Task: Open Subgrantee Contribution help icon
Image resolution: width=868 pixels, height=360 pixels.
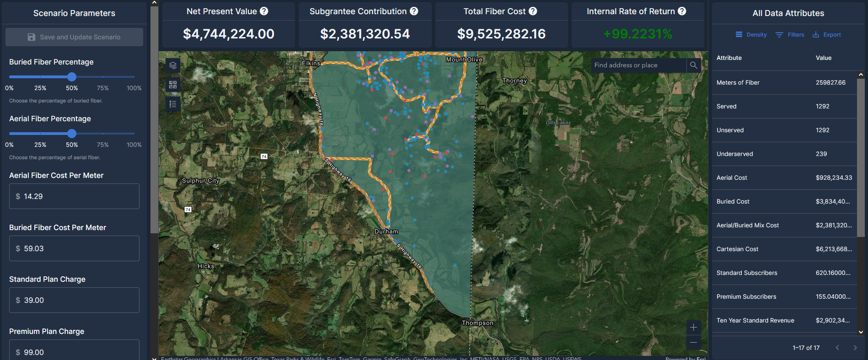Action: click(414, 11)
